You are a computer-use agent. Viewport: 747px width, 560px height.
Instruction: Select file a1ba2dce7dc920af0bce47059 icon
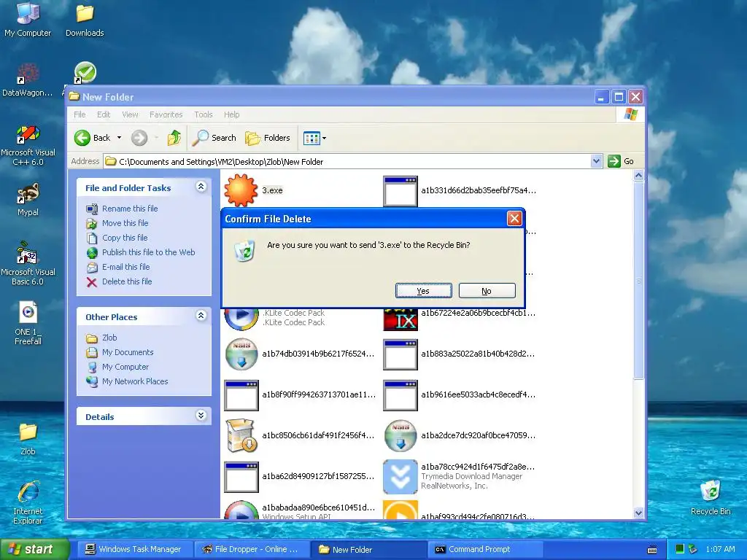tap(400, 436)
